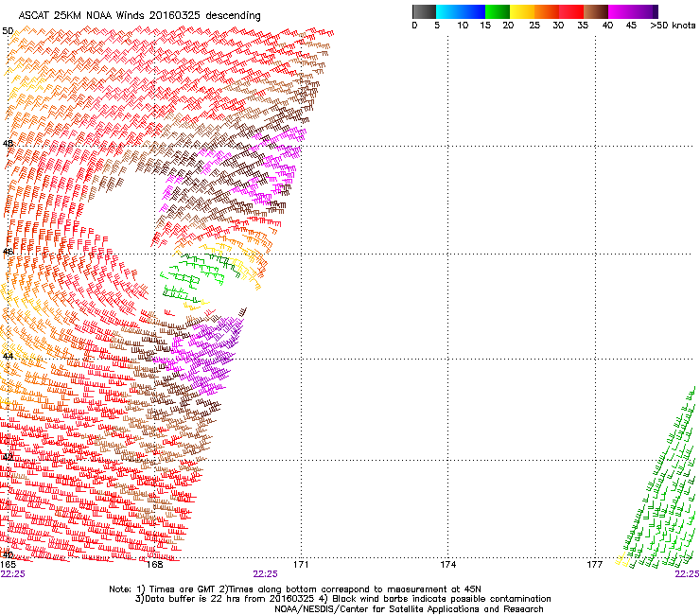Viewport: 700px width, 615px height.
Task: Click the legend label '10'
Action: tap(463, 26)
